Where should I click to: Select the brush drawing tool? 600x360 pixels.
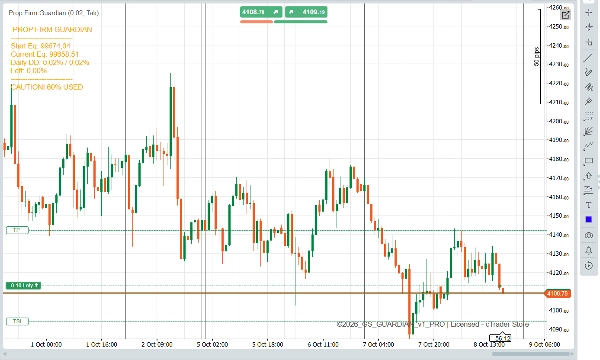point(589,87)
